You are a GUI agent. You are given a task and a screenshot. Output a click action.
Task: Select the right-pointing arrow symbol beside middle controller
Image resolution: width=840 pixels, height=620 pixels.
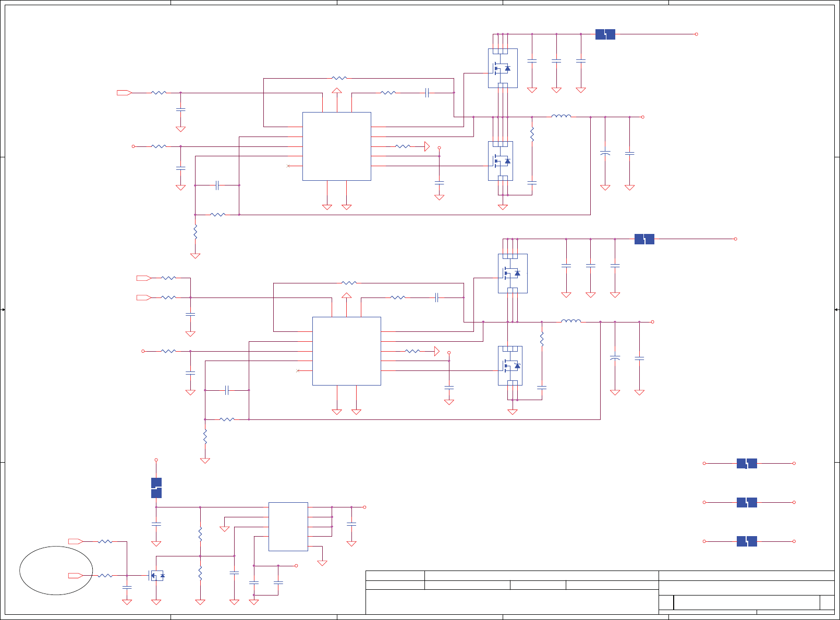click(x=437, y=351)
